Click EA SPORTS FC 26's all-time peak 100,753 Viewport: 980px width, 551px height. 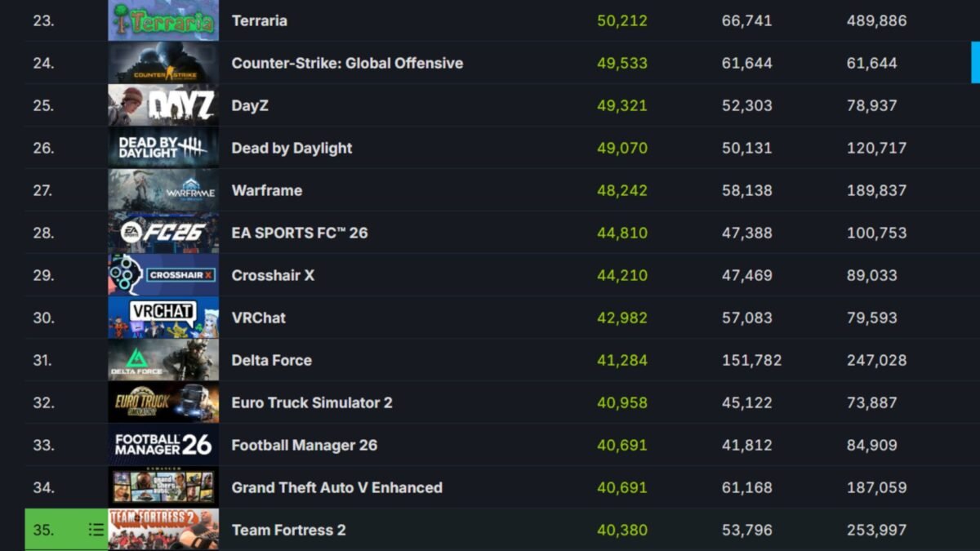pos(877,233)
